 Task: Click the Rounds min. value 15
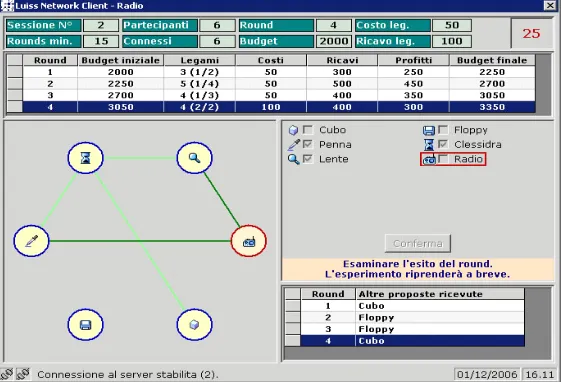(x=101, y=41)
